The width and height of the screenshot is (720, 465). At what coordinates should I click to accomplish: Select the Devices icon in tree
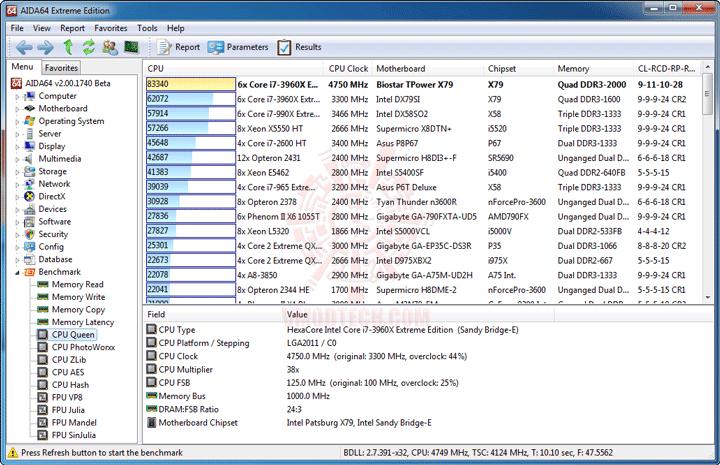click(x=29, y=209)
